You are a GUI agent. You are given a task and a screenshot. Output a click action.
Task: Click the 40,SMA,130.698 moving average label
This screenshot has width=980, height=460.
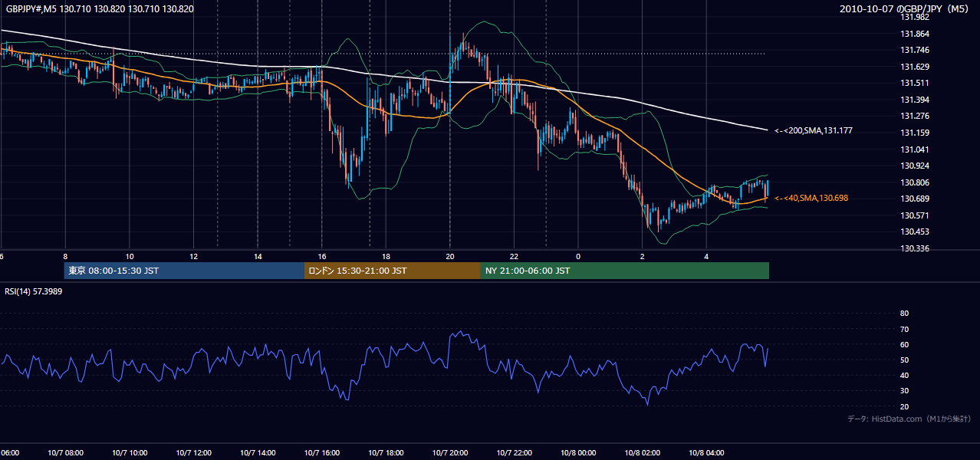tap(811, 198)
